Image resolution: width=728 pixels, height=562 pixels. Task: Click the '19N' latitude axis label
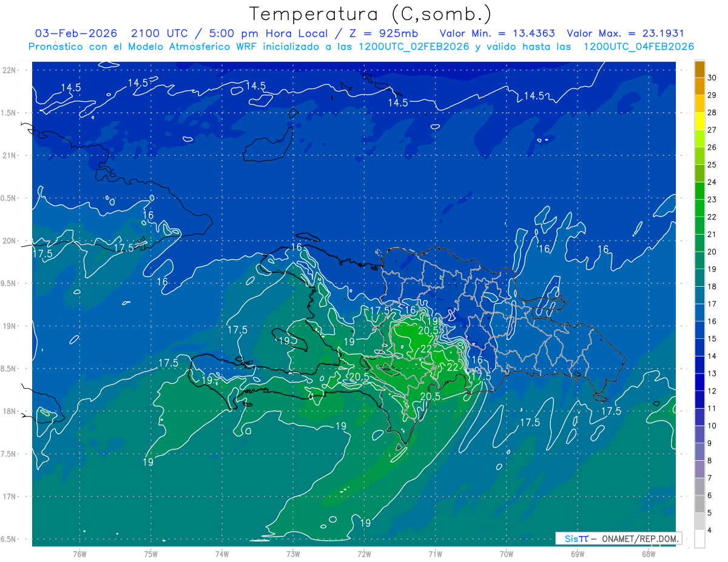10,326
